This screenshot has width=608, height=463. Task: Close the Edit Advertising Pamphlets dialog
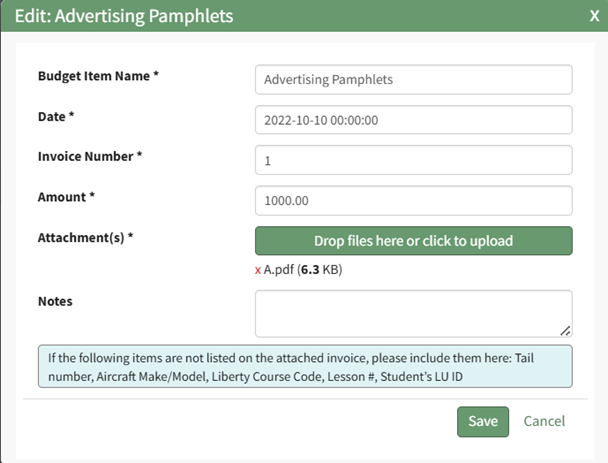pyautogui.click(x=594, y=16)
